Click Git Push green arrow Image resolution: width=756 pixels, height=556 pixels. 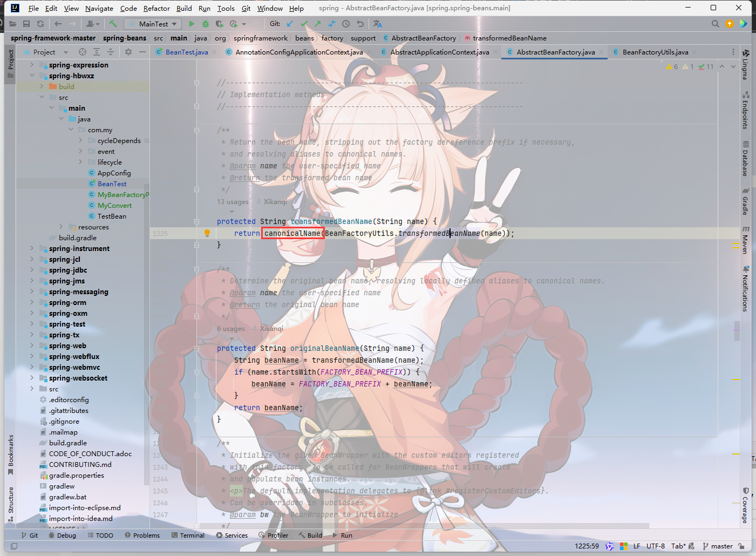click(318, 24)
